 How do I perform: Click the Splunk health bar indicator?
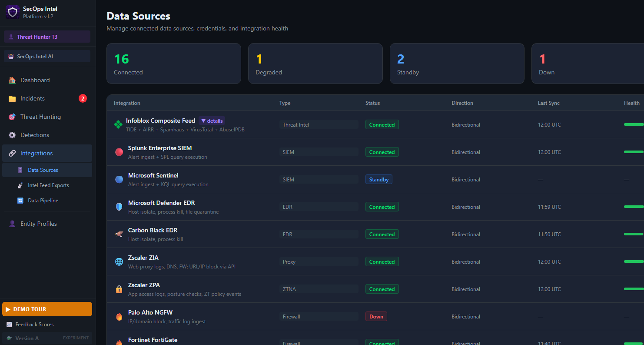[633, 152]
